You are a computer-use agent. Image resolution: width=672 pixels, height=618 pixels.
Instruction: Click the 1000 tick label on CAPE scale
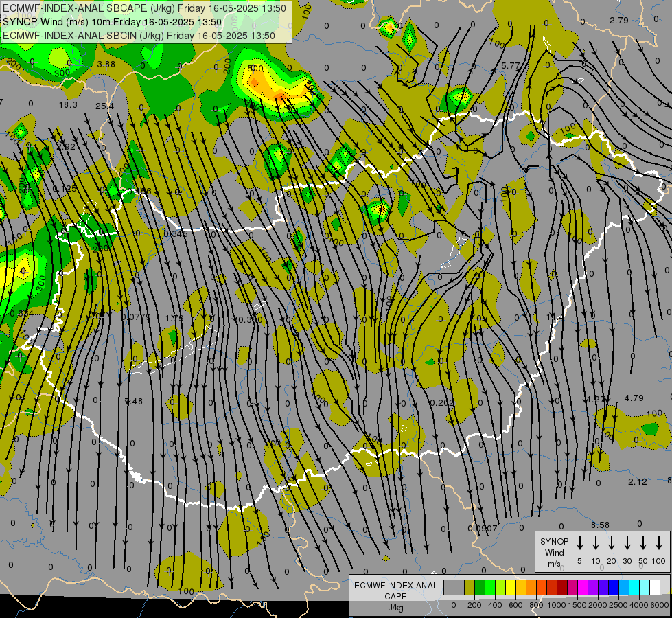coord(557,605)
